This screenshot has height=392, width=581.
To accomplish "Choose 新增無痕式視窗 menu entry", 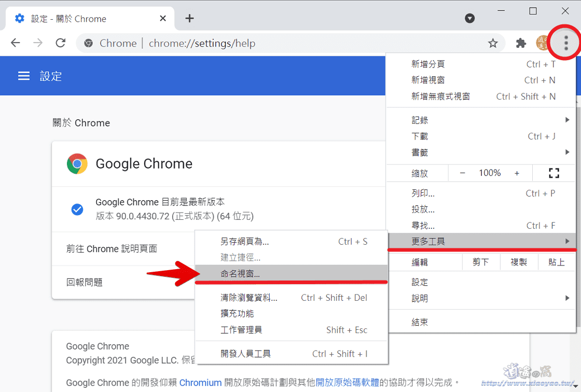I will (481, 96).
